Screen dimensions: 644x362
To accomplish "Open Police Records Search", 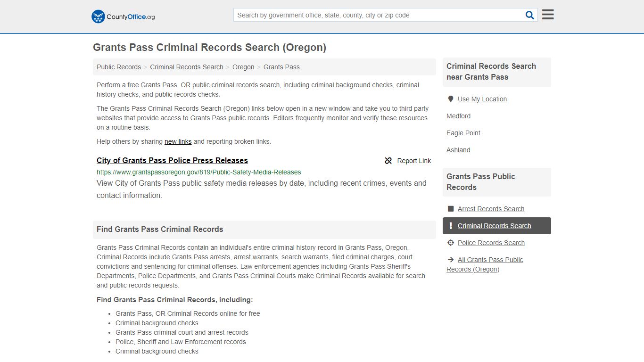I will click(491, 243).
